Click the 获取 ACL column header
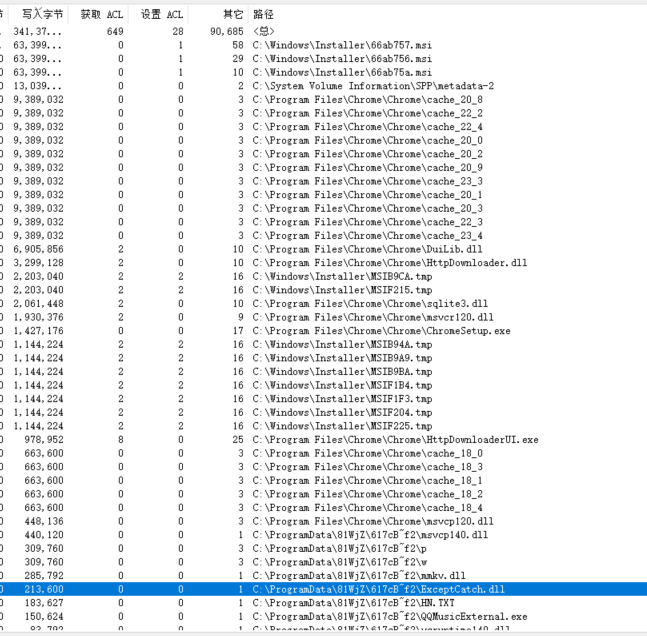The width and height of the screenshot is (647, 636). tap(102, 15)
